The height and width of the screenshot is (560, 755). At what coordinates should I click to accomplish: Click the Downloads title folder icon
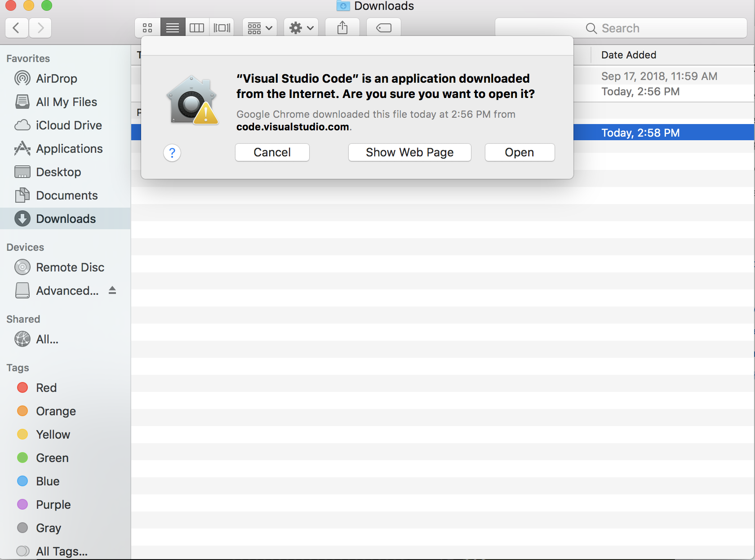pos(343,6)
